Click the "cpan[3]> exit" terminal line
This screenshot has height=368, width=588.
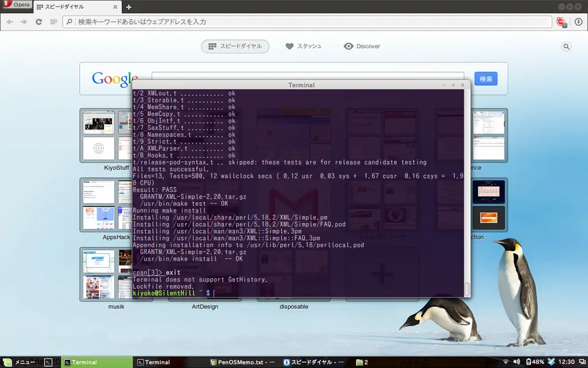(156, 272)
